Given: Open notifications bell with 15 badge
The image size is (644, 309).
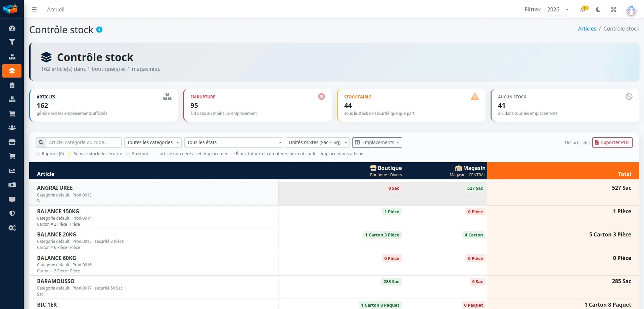Looking at the screenshot, I should click(x=583, y=9).
